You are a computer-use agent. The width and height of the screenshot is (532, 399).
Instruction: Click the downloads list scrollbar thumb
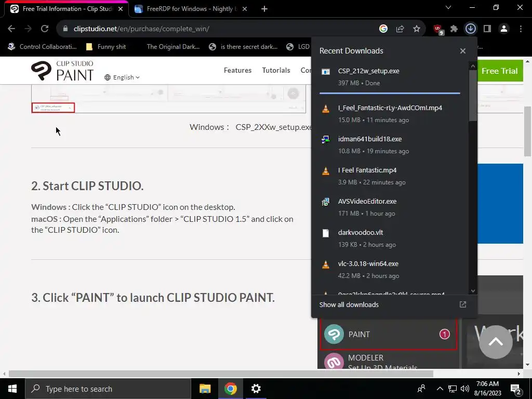pos(473,96)
